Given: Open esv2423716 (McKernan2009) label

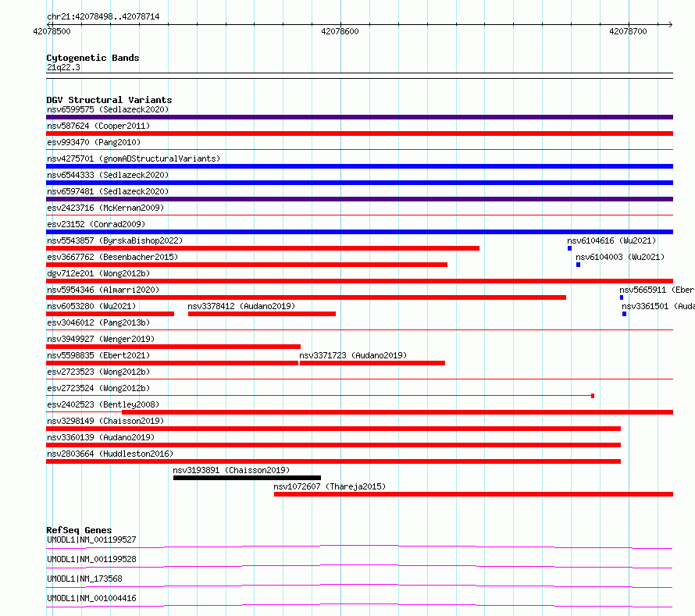Looking at the screenshot, I should coord(105,208).
